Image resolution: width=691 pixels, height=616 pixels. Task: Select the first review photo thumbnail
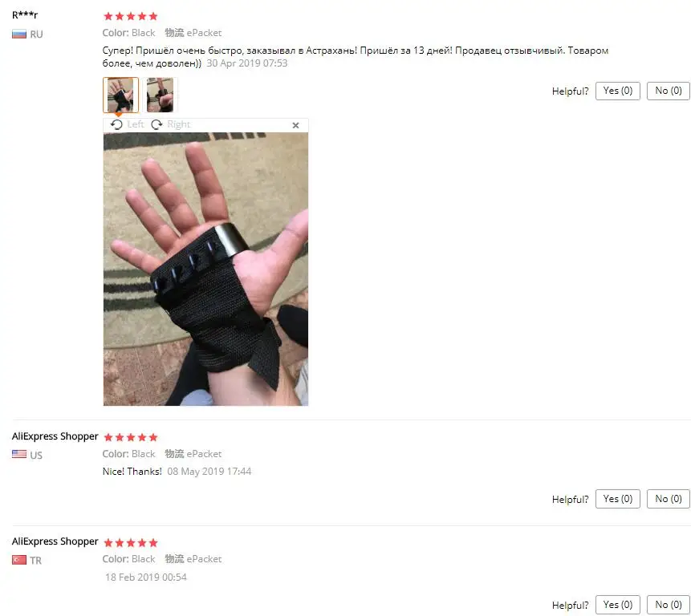[x=120, y=95]
